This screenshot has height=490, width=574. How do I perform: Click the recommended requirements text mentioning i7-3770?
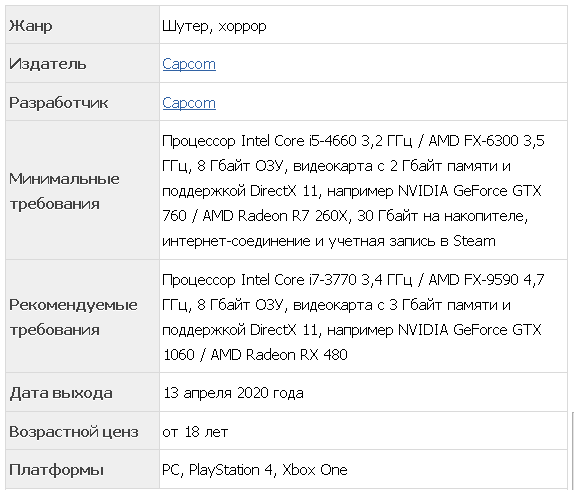(x=353, y=317)
